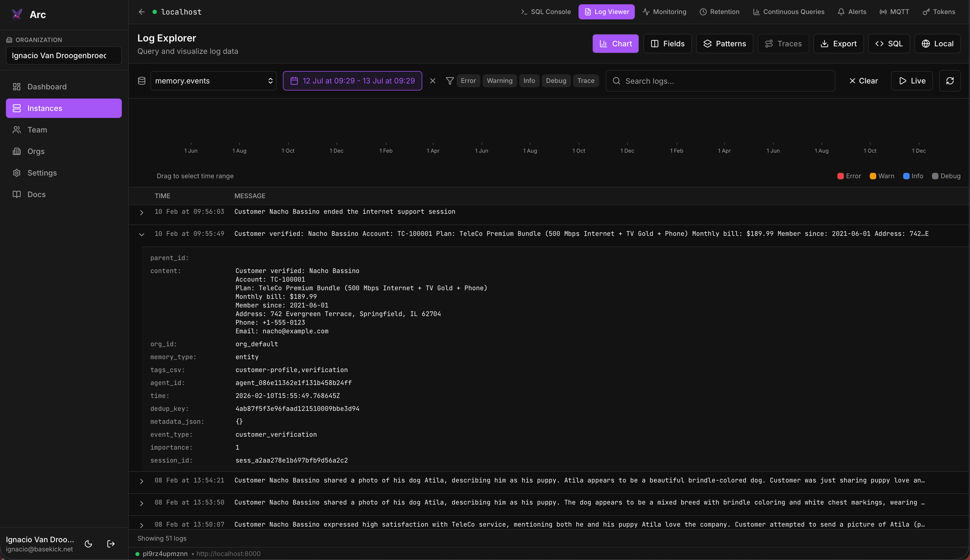Open the date range picker
The width and height of the screenshot is (970, 560).
[352, 81]
